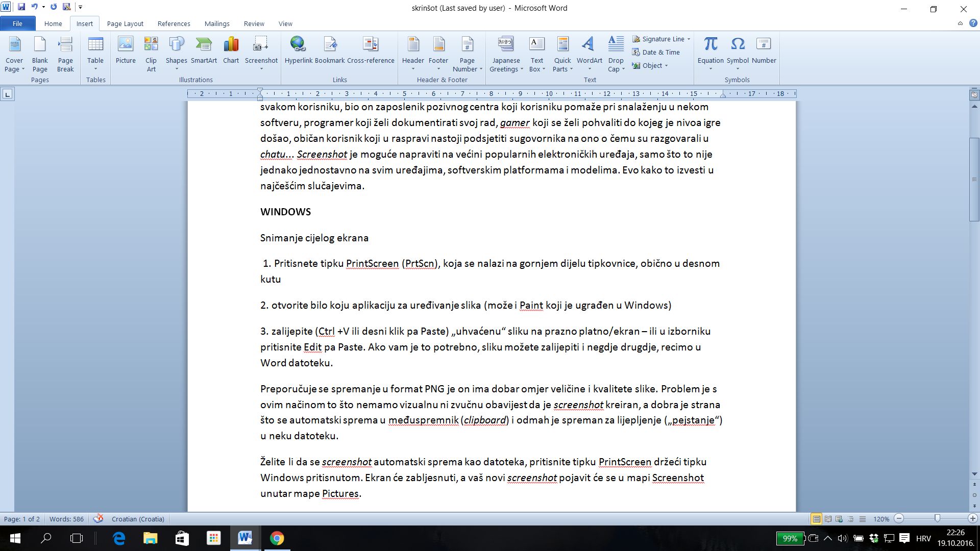980x551 pixels.
Task: Click the 120% zoom level button
Action: (x=881, y=519)
